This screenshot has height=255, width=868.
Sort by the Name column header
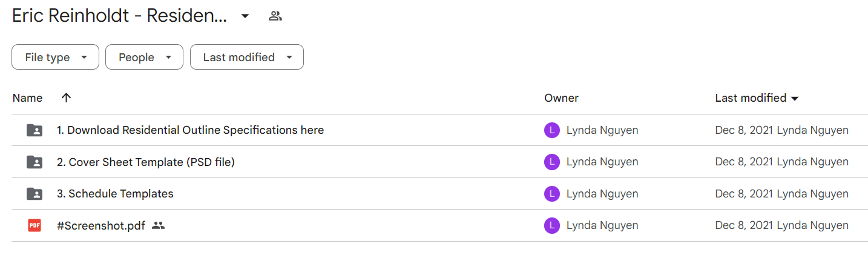[x=28, y=98]
